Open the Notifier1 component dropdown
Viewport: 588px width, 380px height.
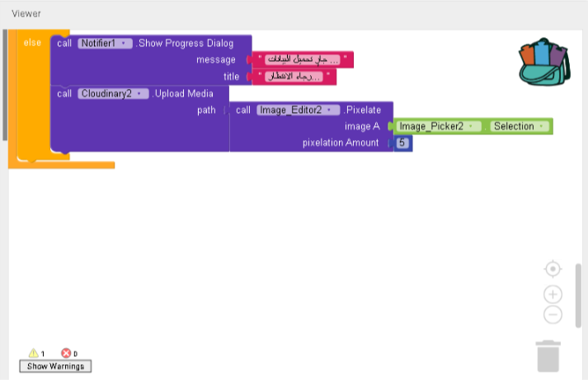pyautogui.click(x=105, y=44)
